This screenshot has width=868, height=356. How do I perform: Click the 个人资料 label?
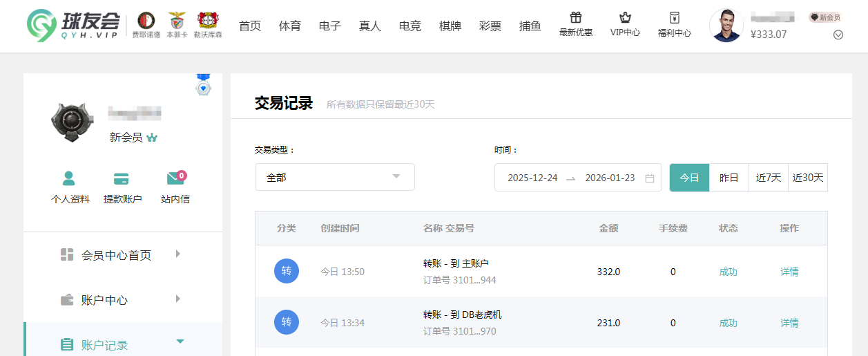click(70, 199)
